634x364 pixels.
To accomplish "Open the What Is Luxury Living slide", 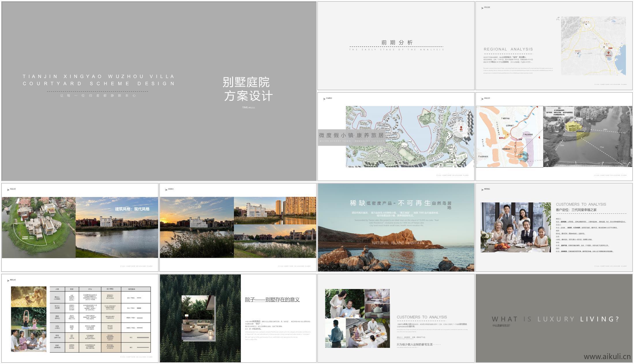I will click(554, 318).
